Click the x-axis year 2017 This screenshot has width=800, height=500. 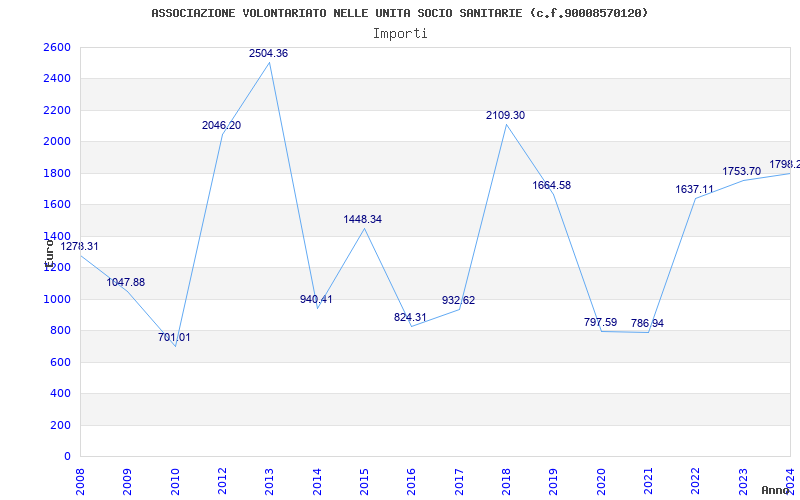pos(459,482)
